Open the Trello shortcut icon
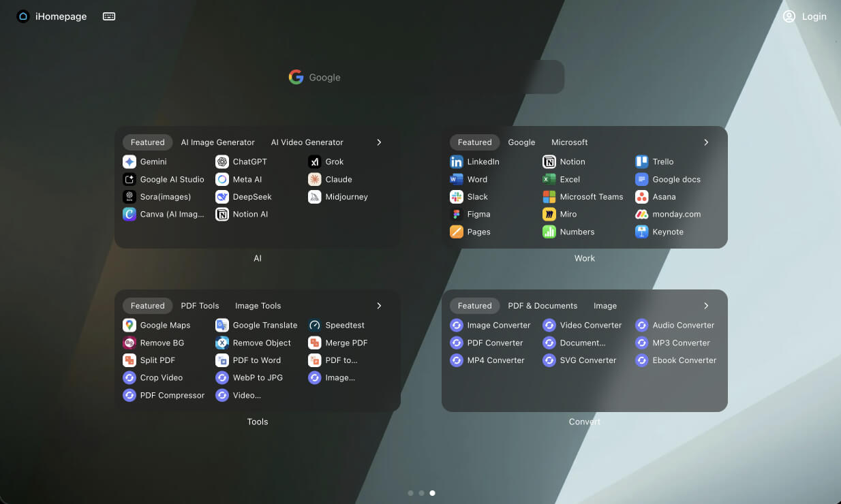The image size is (841, 504). click(641, 162)
